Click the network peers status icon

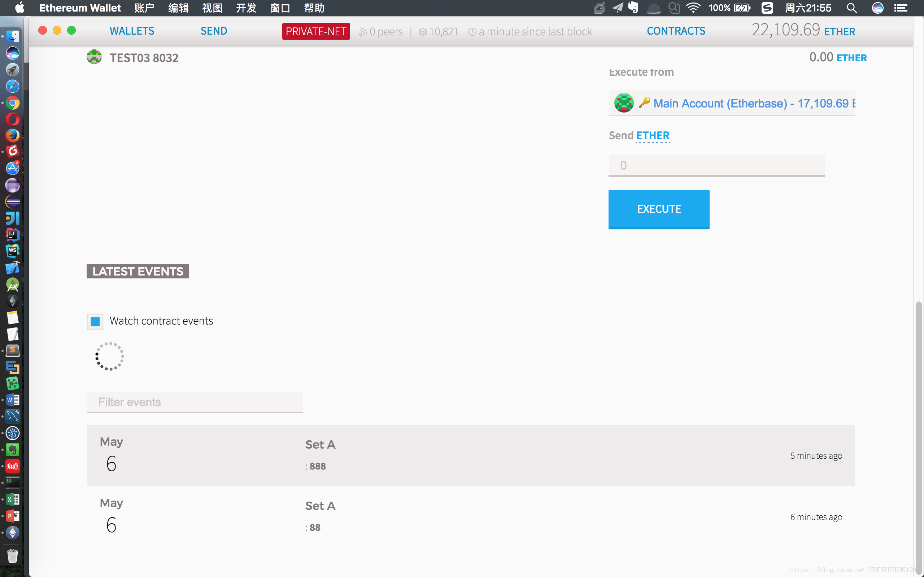coord(364,31)
